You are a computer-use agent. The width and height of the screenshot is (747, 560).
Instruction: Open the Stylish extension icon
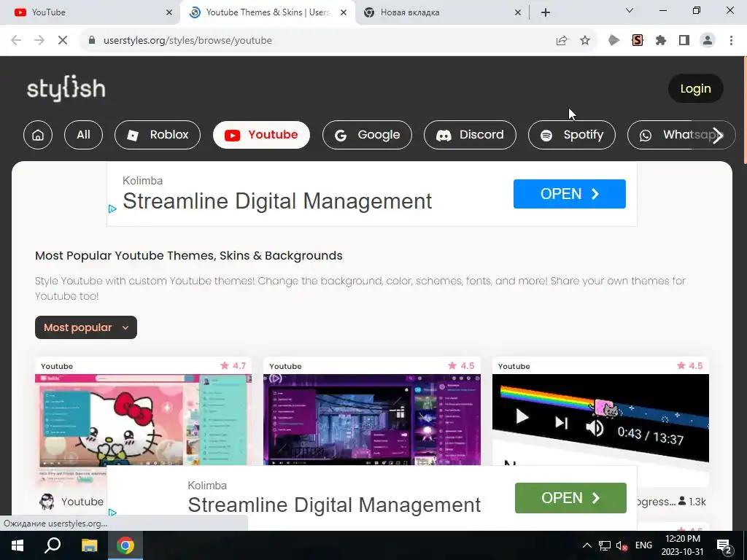point(638,41)
